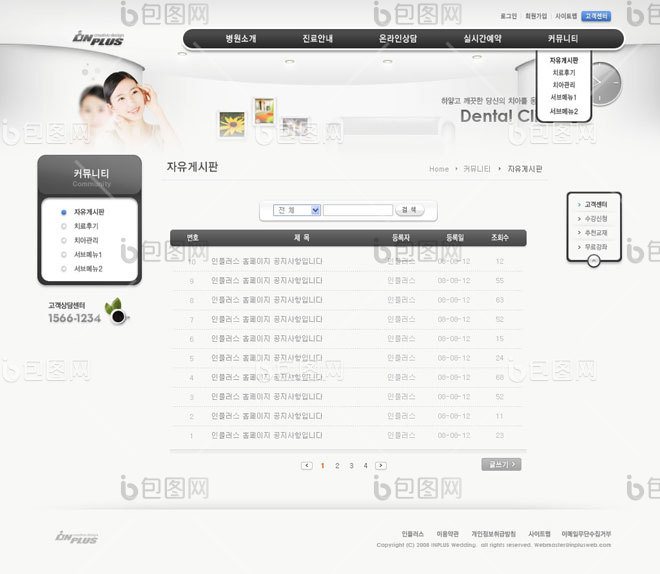Image resolution: width=660 pixels, height=574 pixels.
Task: Click the 글쓰기 write post button
Action: 501,464
